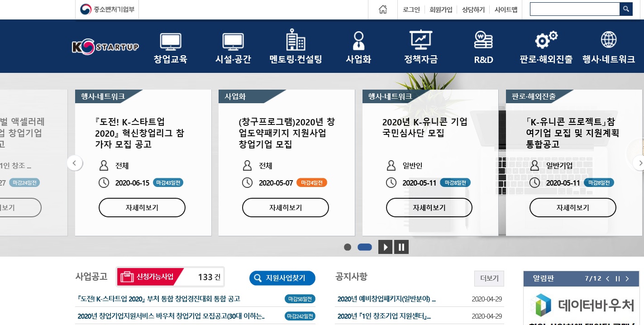Image resolution: width=644 pixels, height=325 pixels.
Task: Click the 7/12 알림판 counter
Action: (593, 279)
